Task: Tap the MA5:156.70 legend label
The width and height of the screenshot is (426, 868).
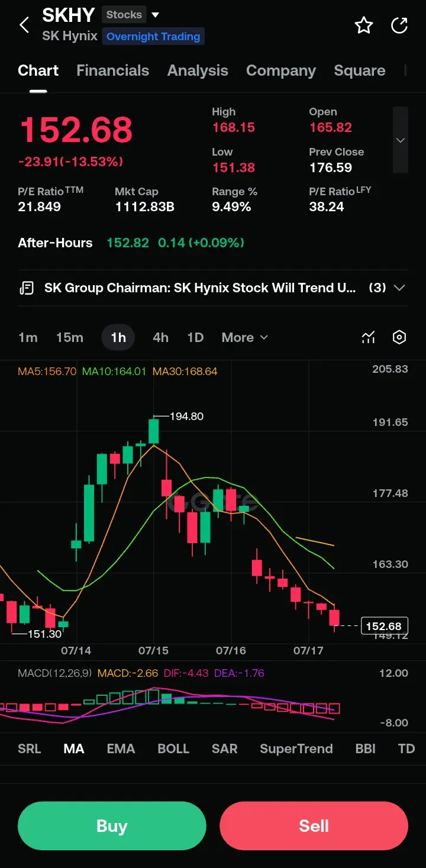Action: (x=47, y=372)
